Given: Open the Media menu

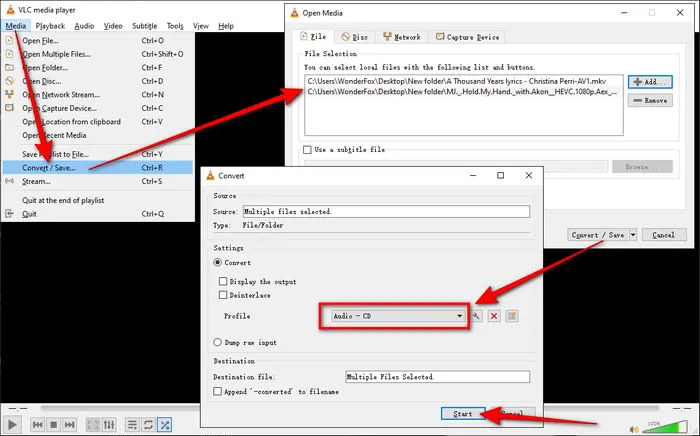Looking at the screenshot, I should pos(16,26).
